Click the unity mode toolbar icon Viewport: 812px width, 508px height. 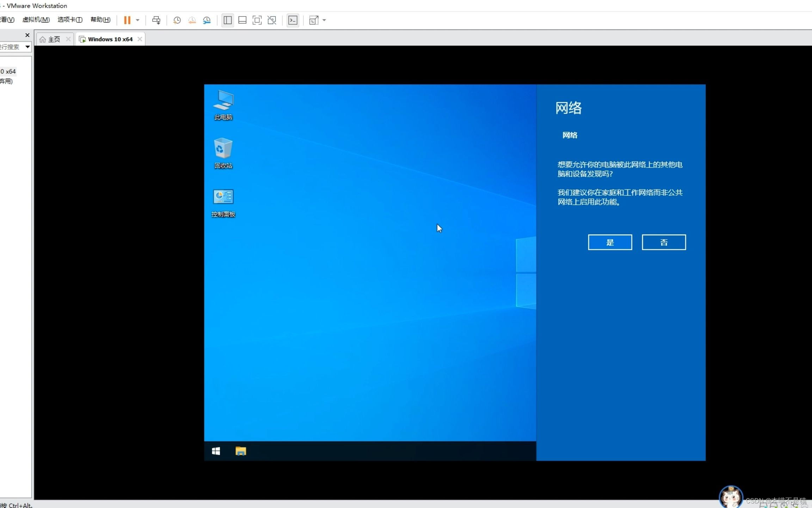pos(272,20)
